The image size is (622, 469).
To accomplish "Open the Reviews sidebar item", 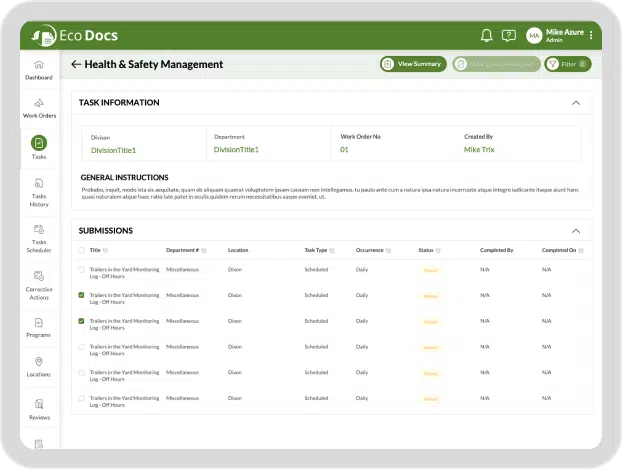I will [39, 410].
